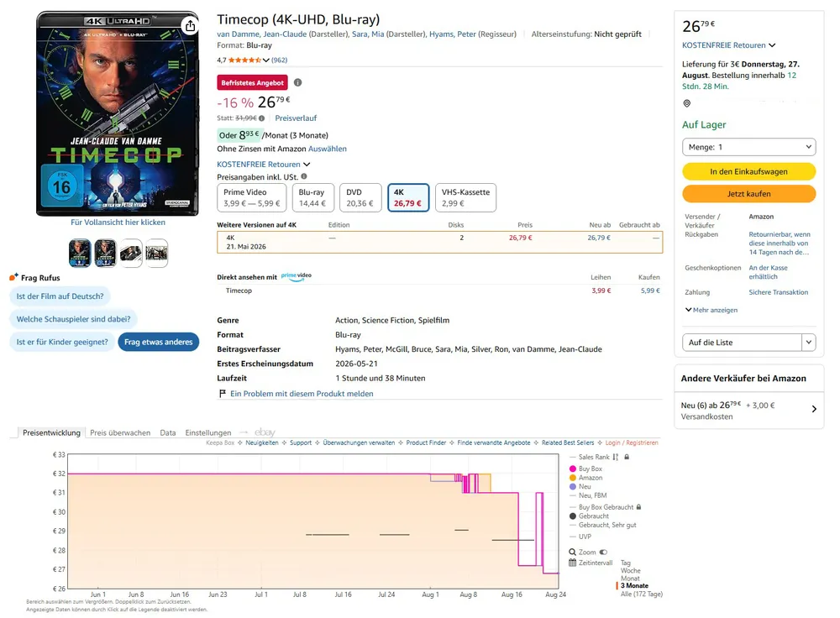Toggle Buy Box legend entry
840x618 pixels.
click(x=585, y=469)
